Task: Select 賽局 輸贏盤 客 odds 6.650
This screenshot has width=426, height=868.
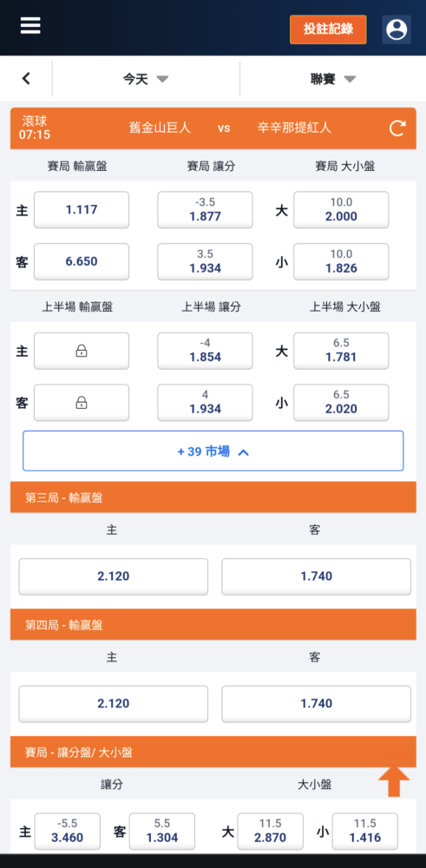Action: (x=82, y=262)
